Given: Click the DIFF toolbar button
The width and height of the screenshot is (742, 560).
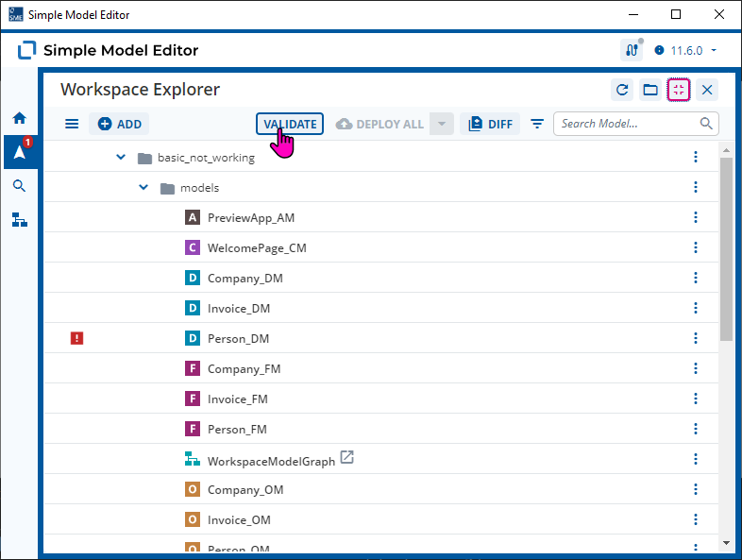Looking at the screenshot, I should 490,124.
